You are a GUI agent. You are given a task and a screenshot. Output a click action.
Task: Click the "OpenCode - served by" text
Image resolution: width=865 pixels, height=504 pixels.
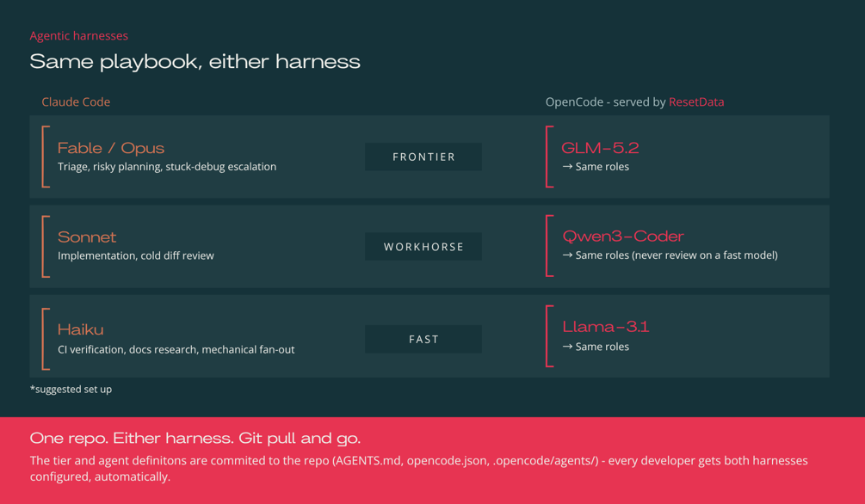(x=605, y=102)
